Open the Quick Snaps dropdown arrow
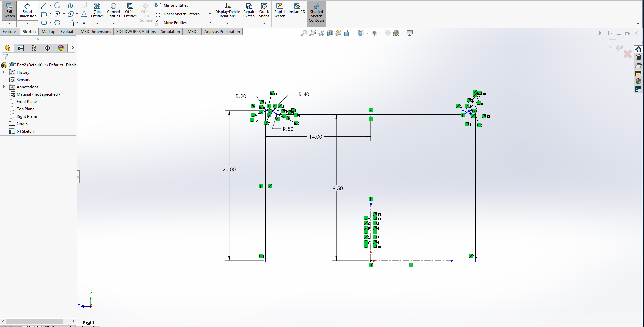 (x=264, y=23)
